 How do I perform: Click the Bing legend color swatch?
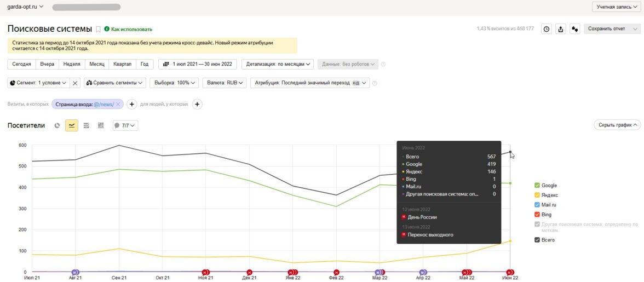point(537,214)
